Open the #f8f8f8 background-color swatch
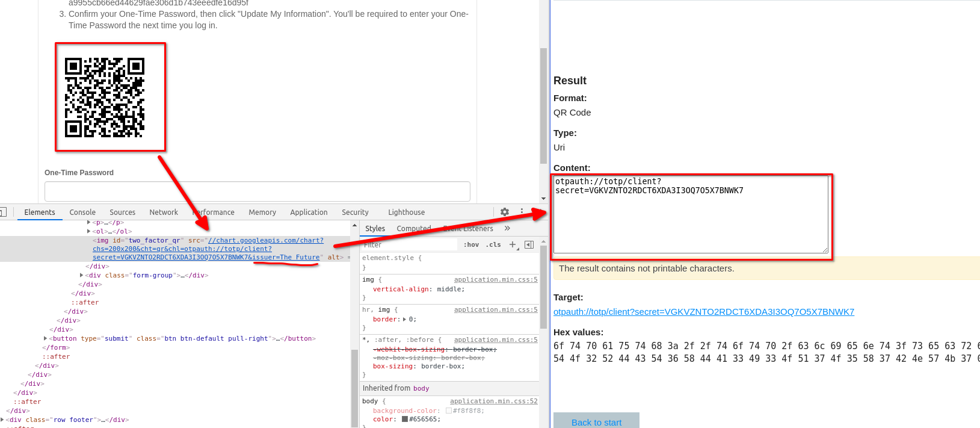Screen dimensions: 980x428 [448, 411]
